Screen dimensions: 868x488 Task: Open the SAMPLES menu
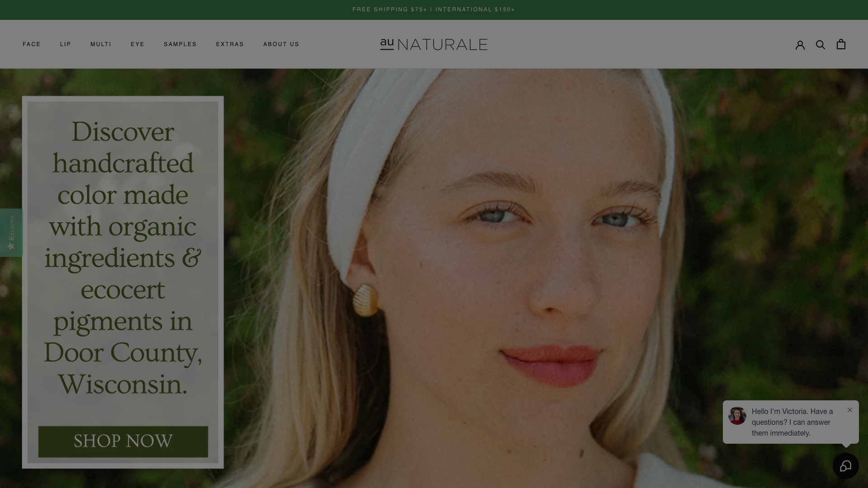tap(180, 44)
